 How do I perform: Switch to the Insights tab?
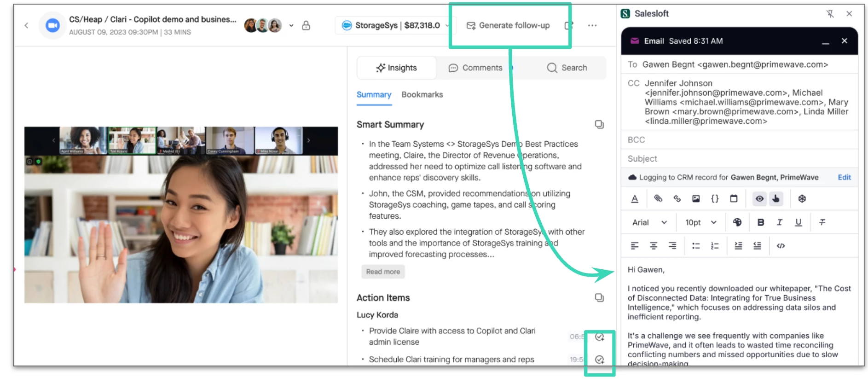point(396,68)
